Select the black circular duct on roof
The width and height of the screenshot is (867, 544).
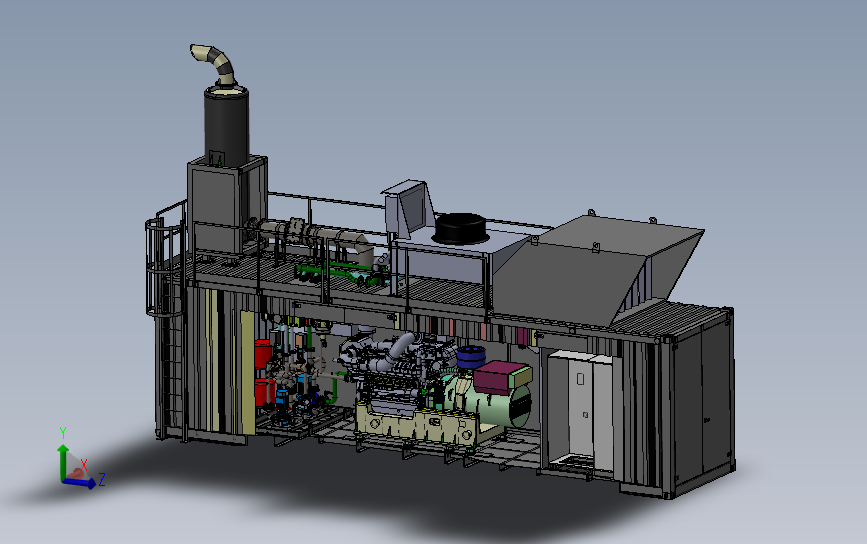pyautogui.click(x=461, y=228)
